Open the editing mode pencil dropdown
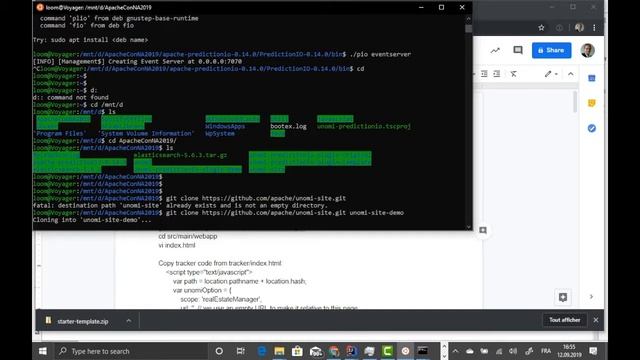The height and width of the screenshot is (360, 640). (x=551, y=74)
